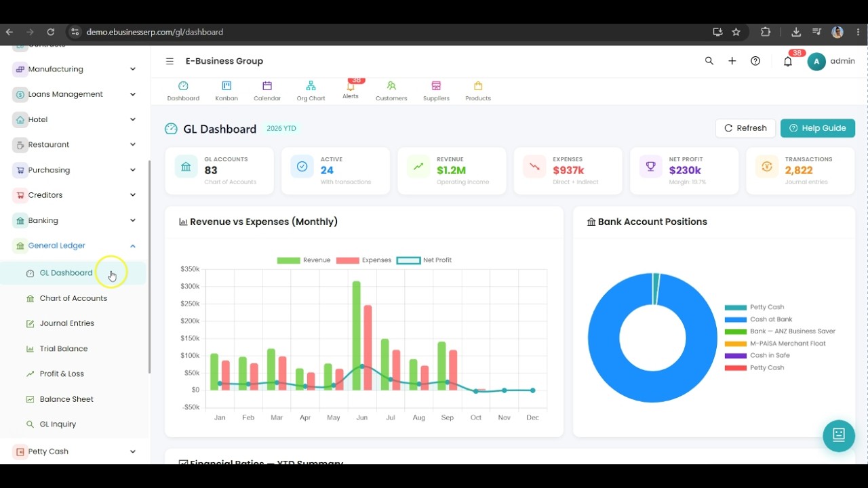
Task: Click the admin avatar circle
Action: coord(816,61)
